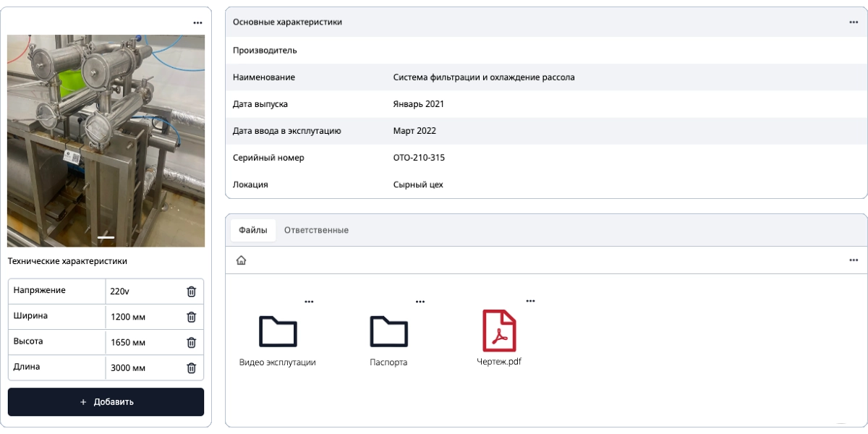This screenshot has height=434, width=868.
Task: Open the Чертеж.pdf file
Action: pyautogui.click(x=499, y=331)
